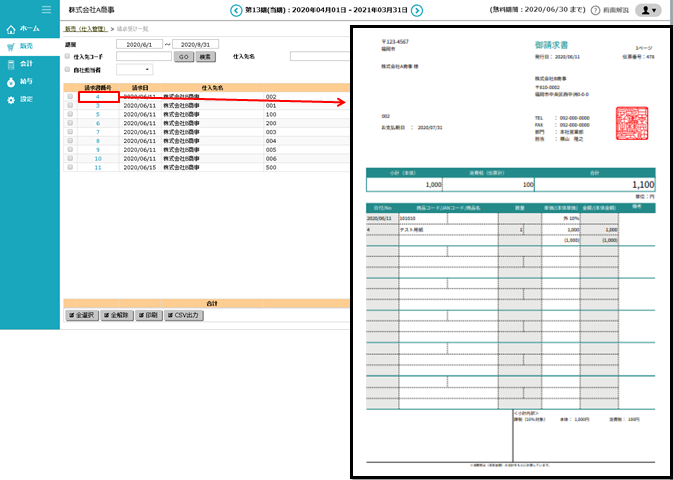Open the 自社担当者 dropdown list
The width and height of the screenshot is (673, 480).
point(135,70)
